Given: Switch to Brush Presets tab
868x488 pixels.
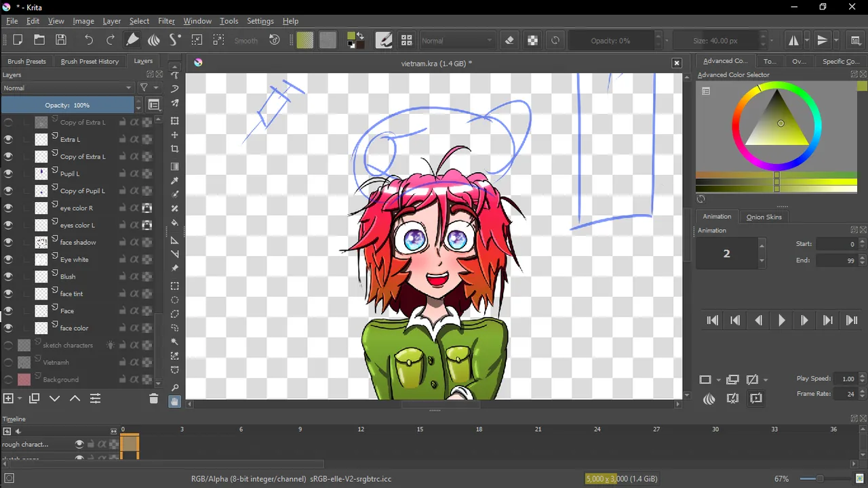Looking at the screenshot, I should tap(26, 61).
